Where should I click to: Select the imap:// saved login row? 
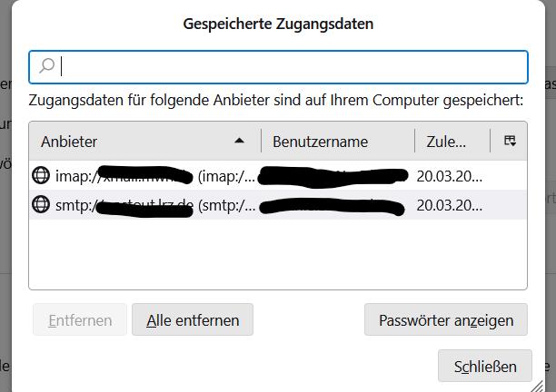[278, 176]
